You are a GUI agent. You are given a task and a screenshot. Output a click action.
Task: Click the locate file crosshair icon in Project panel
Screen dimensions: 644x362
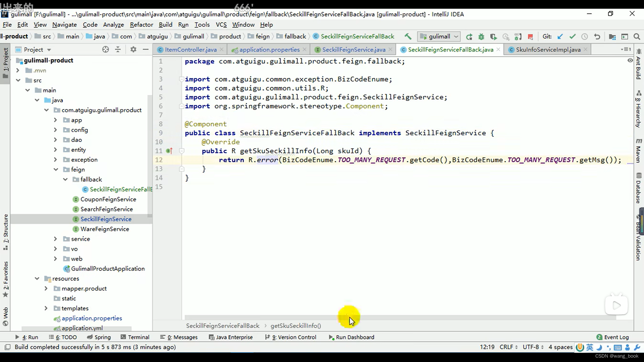point(106,50)
